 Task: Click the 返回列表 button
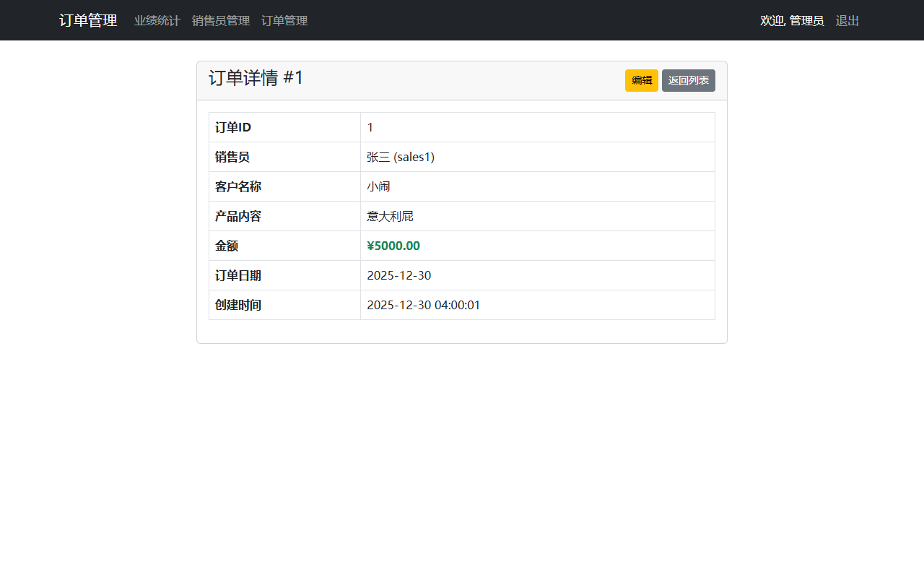tap(688, 80)
